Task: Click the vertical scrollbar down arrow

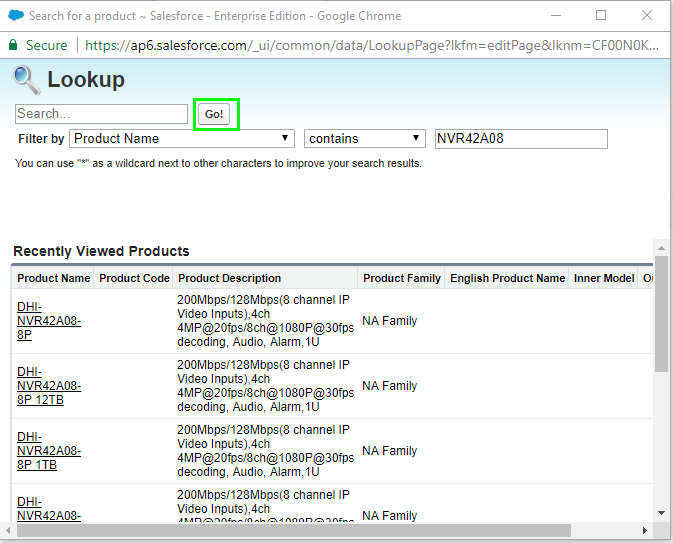Action: (x=661, y=513)
